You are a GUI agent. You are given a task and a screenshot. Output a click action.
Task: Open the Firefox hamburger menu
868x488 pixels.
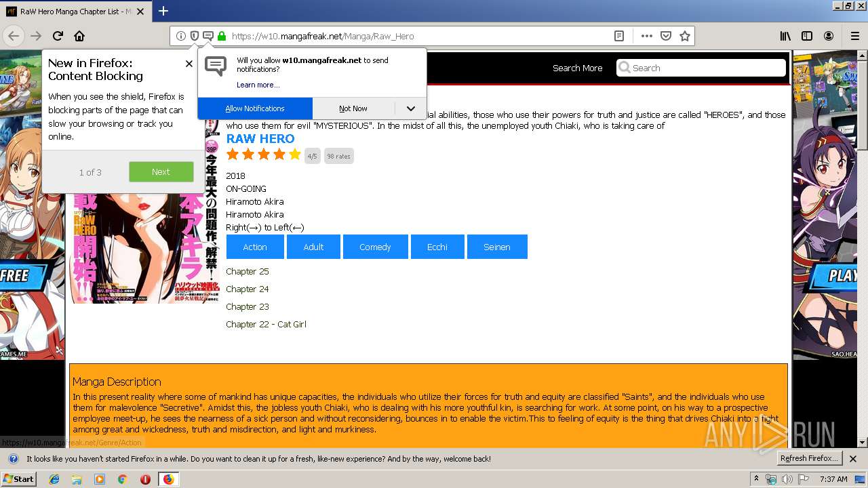pos(855,36)
